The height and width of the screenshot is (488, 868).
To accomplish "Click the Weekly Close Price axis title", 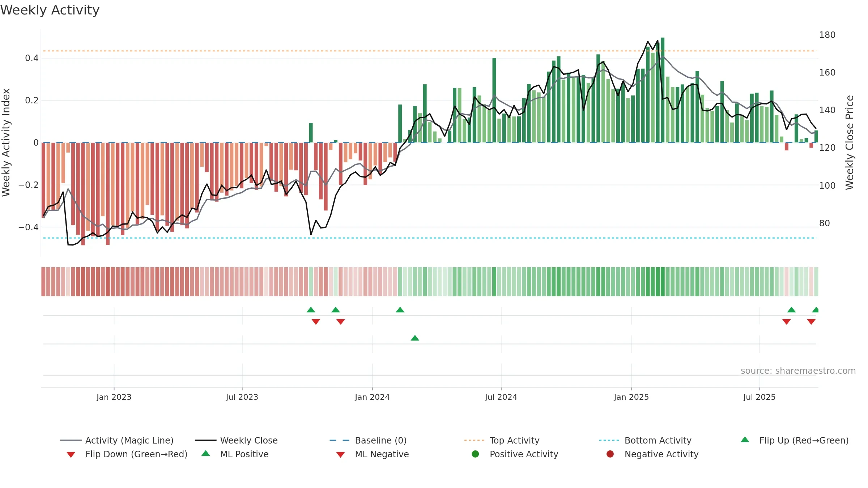I will [x=850, y=143].
